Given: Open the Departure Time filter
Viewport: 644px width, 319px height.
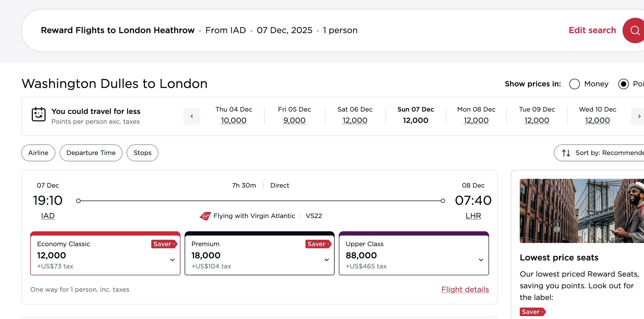Looking at the screenshot, I should [91, 153].
